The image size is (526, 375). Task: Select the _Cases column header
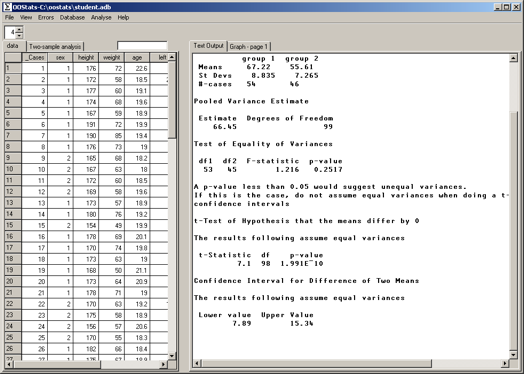click(x=35, y=58)
